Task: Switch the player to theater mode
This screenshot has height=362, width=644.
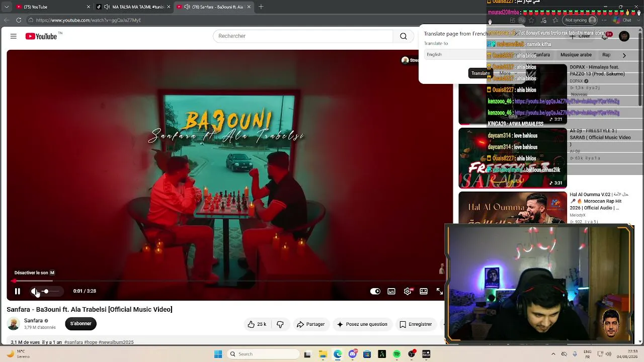Action: 424,291
